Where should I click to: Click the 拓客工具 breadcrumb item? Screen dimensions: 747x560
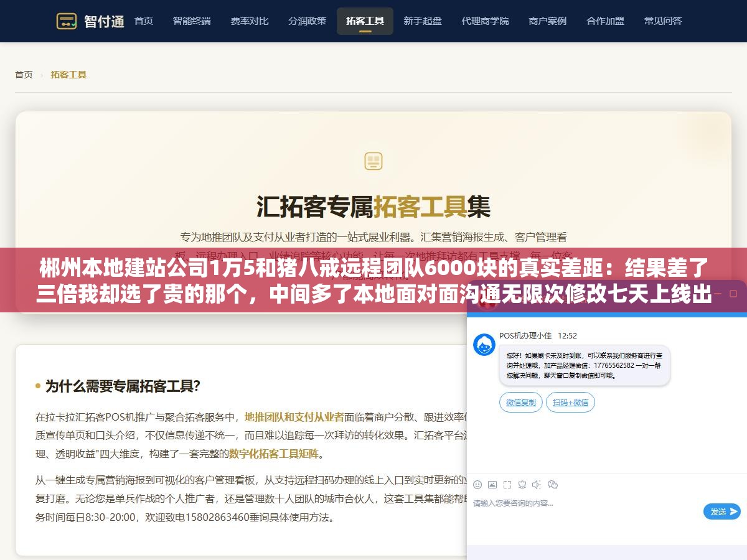click(x=68, y=75)
